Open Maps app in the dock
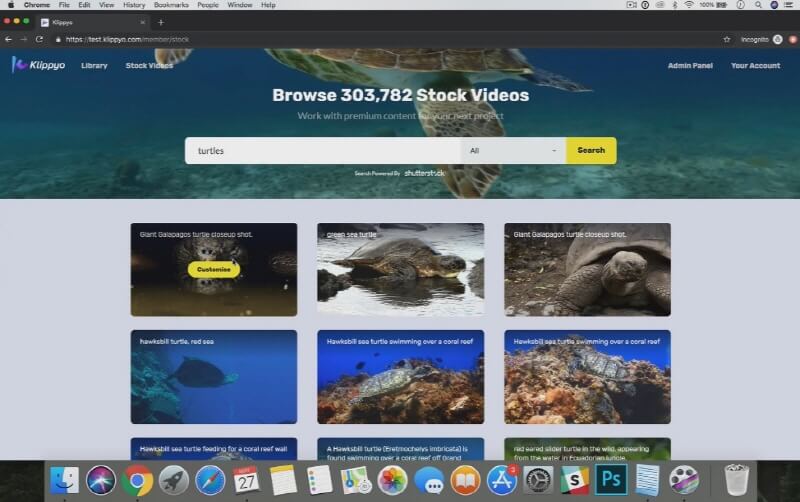This screenshot has height=502, width=800. click(356, 480)
